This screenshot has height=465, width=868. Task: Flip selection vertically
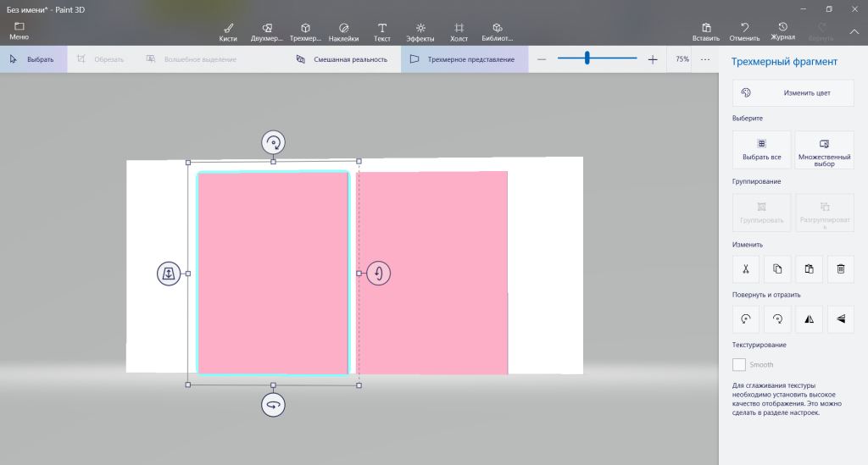pyautogui.click(x=840, y=319)
